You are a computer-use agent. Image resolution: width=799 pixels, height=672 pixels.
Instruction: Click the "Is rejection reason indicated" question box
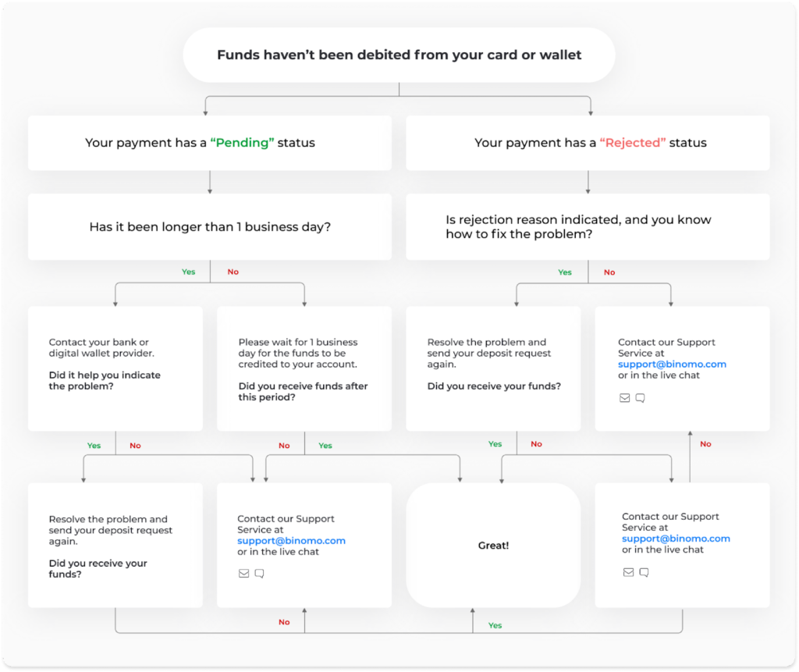click(587, 227)
